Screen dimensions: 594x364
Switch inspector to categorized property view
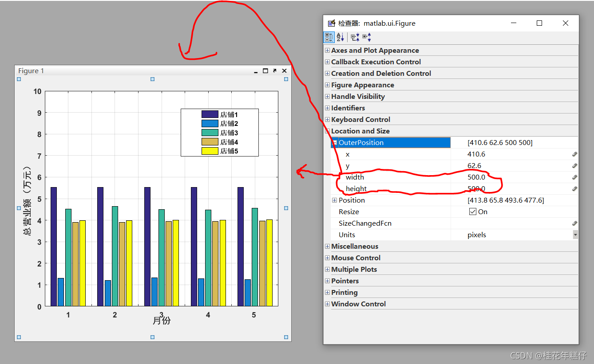point(329,37)
